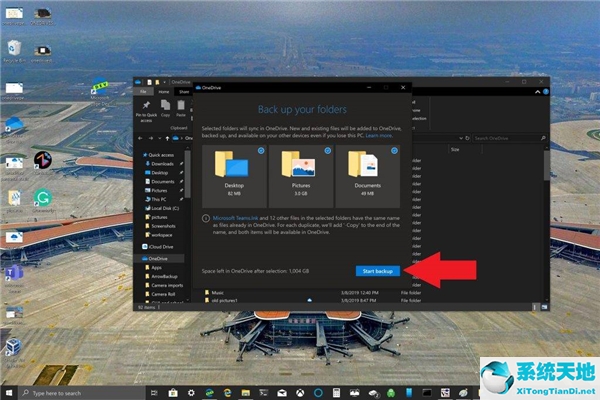Go up one folder level in Explorer

click(167, 138)
